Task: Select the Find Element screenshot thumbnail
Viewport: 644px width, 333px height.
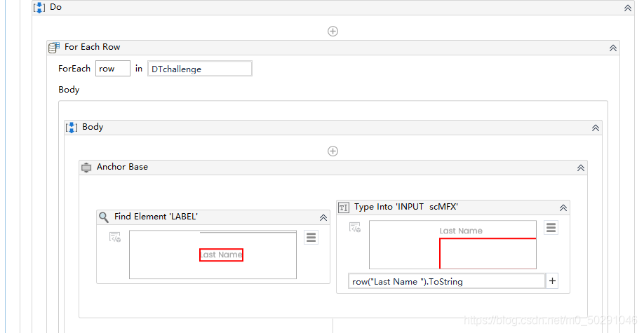Action: [x=213, y=254]
